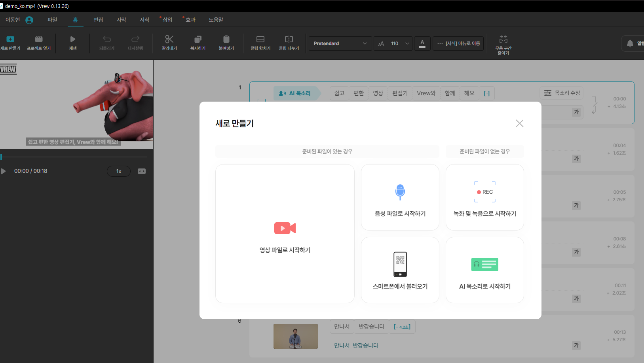Open the 효과 menu tab
Viewport: 644px width, 363px height.
click(190, 20)
